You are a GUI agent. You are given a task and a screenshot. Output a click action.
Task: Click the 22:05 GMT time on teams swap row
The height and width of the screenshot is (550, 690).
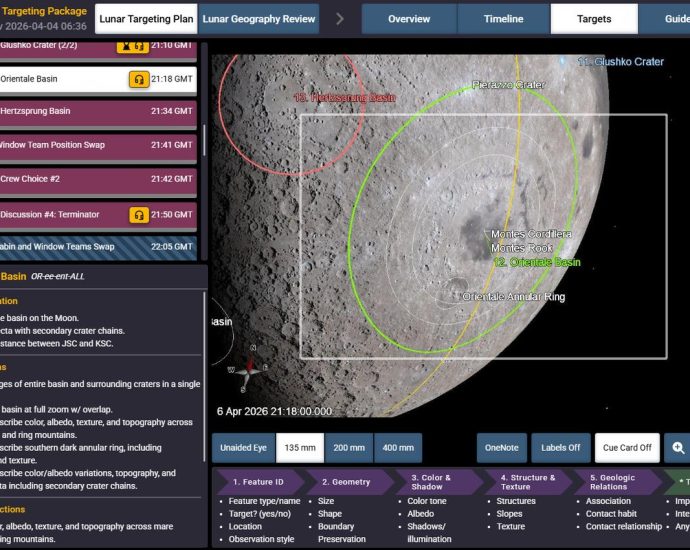(x=172, y=247)
